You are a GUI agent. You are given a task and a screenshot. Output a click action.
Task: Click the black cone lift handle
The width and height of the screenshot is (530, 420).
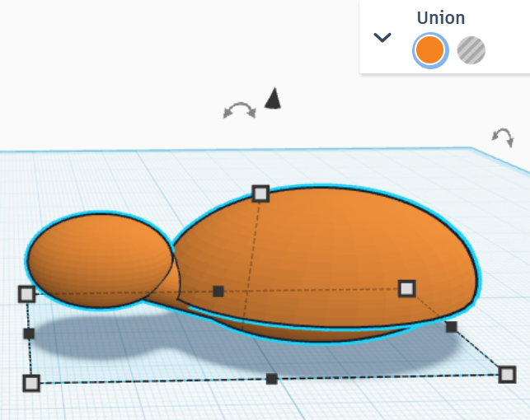273,98
